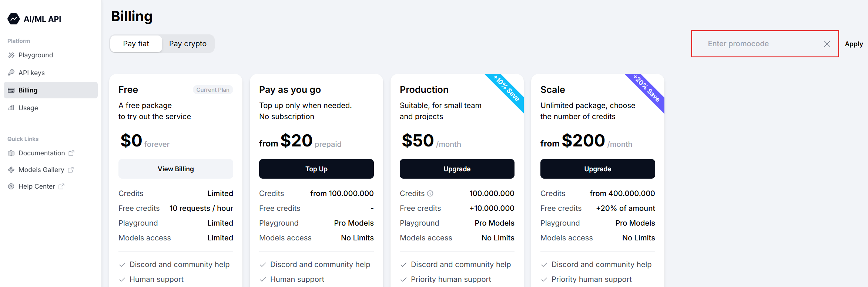Click the Playground wand icon in sidebar

coord(11,55)
